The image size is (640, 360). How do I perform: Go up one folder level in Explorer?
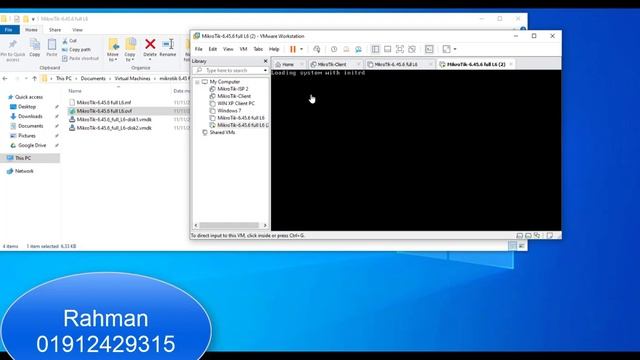[x=34, y=78]
